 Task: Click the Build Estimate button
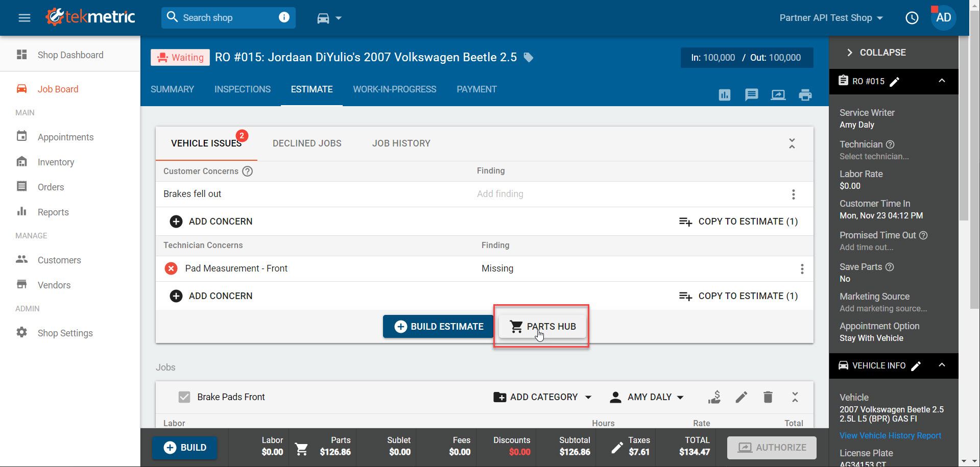[x=438, y=326]
